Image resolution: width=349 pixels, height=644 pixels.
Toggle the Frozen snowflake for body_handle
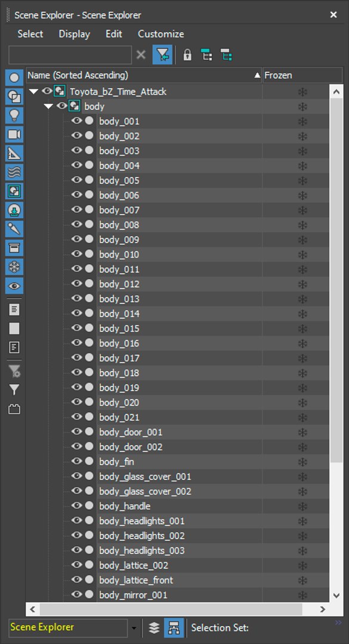click(302, 506)
